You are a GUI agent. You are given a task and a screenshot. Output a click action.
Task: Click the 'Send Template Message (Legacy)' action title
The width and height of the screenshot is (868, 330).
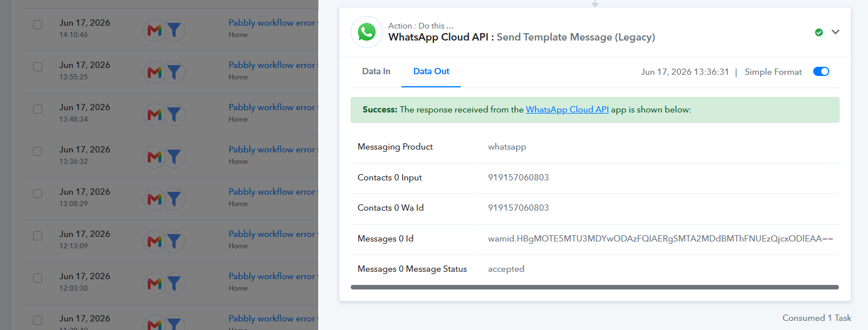click(x=576, y=37)
